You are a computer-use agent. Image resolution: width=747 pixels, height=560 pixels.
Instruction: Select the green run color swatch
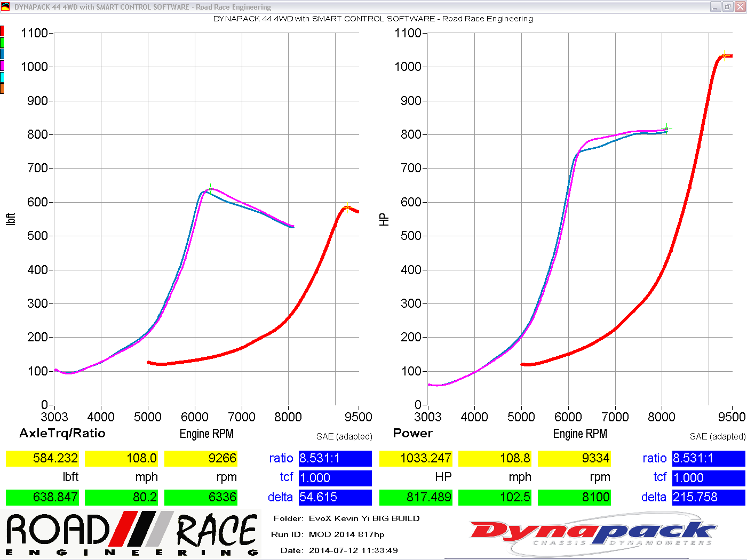pyautogui.click(x=2, y=43)
